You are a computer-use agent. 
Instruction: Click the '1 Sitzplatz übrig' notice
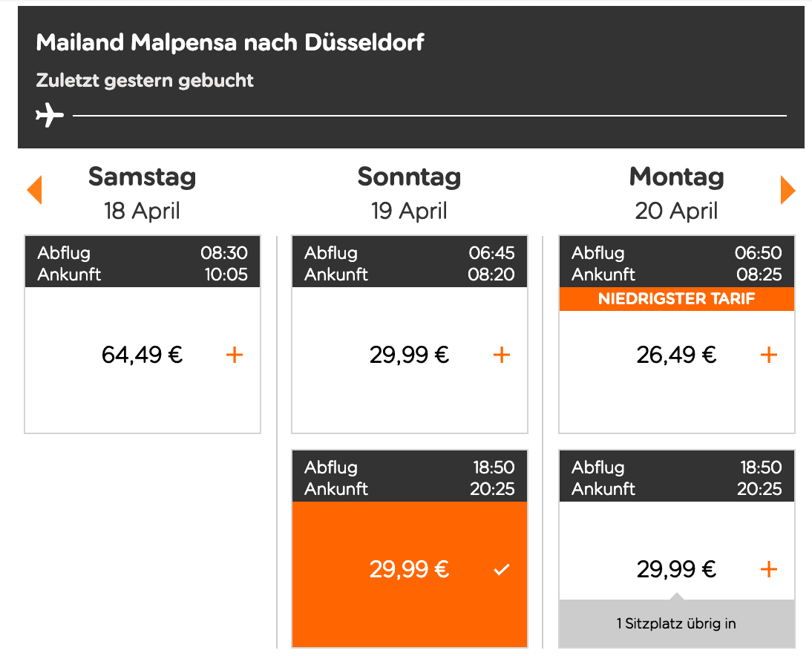tap(676, 623)
